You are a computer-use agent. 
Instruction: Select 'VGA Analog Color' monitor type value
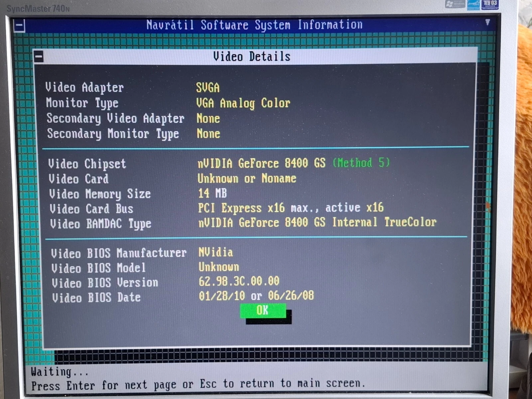(x=243, y=103)
